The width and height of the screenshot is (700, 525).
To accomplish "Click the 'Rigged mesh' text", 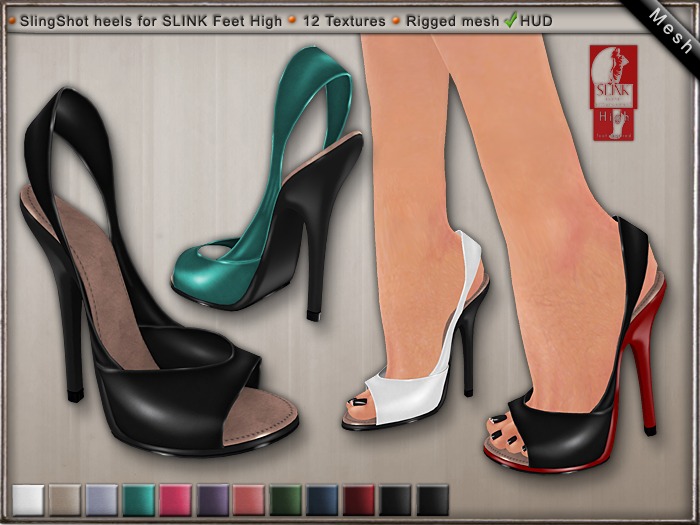I will [x=452, y=21].
